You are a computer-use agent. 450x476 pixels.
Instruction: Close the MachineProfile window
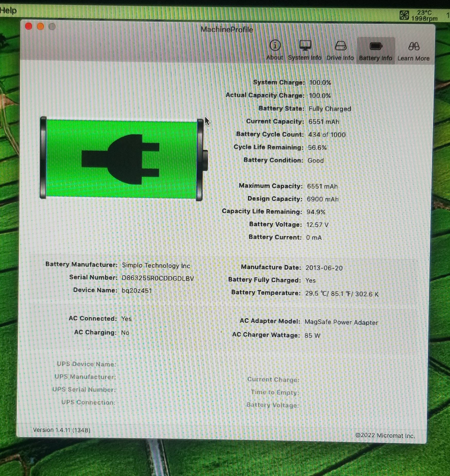click(29, 26)
